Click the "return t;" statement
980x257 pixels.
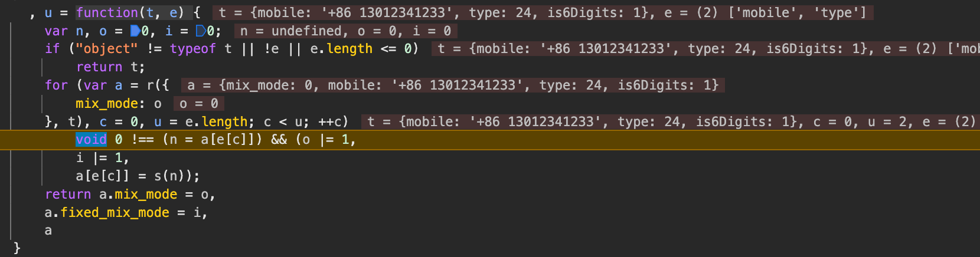click(x=110, y=67)
